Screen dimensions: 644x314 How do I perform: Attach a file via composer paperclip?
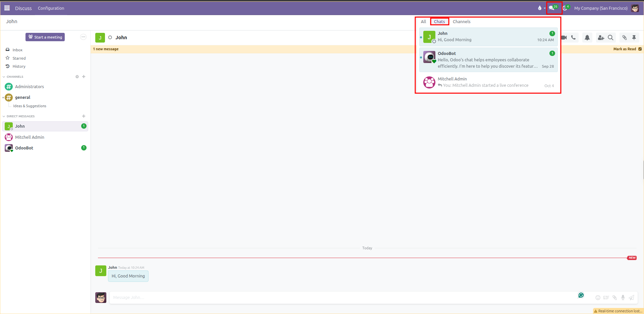(614, 298)
